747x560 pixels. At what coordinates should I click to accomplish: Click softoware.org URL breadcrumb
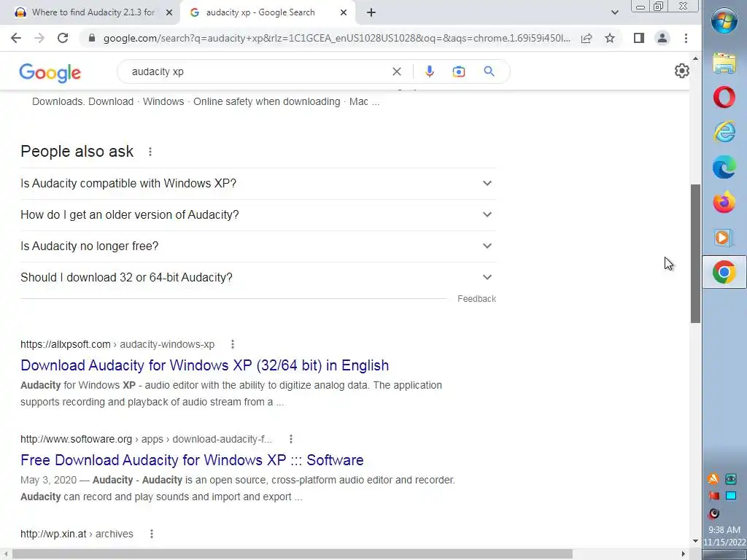pyautogui.click(x=146, y=439)
